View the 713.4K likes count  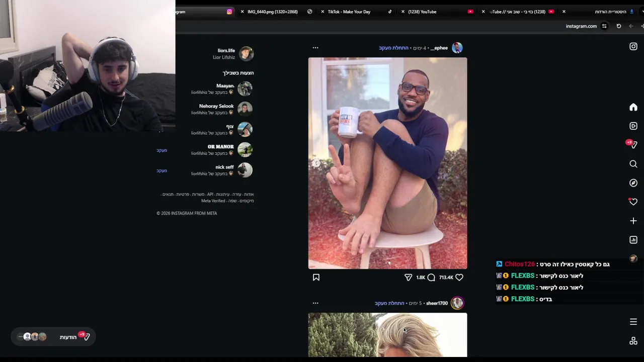(x=446, y=277)
